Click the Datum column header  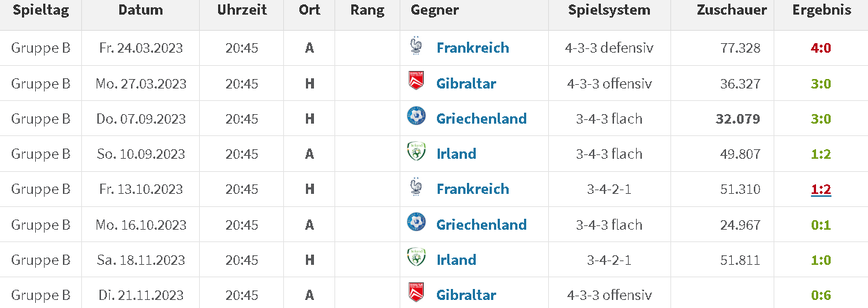pyautogui.click(x=141, y=10)
